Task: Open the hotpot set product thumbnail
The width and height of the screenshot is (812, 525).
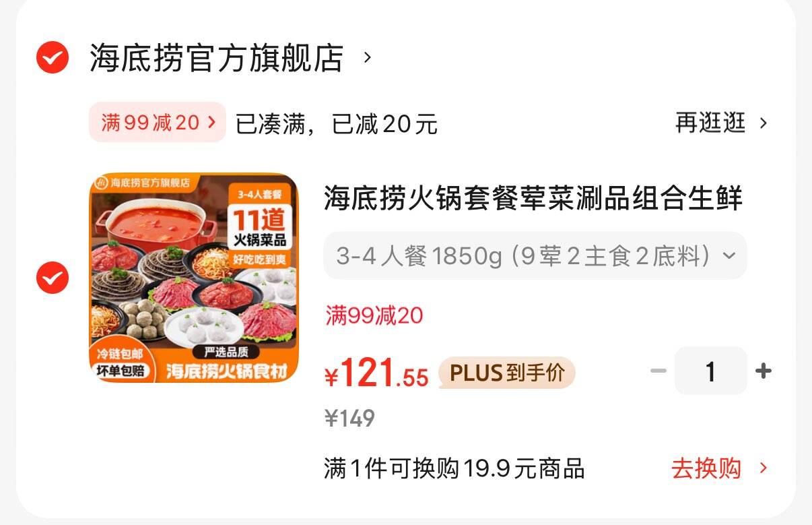Action: [x=194, y=278]
